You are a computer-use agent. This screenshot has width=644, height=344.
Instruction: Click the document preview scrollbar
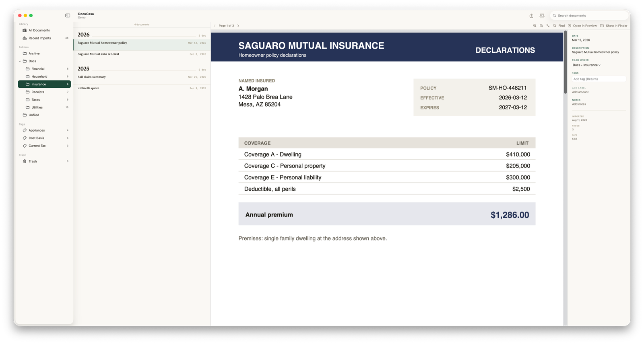click(x=565, y=63)
